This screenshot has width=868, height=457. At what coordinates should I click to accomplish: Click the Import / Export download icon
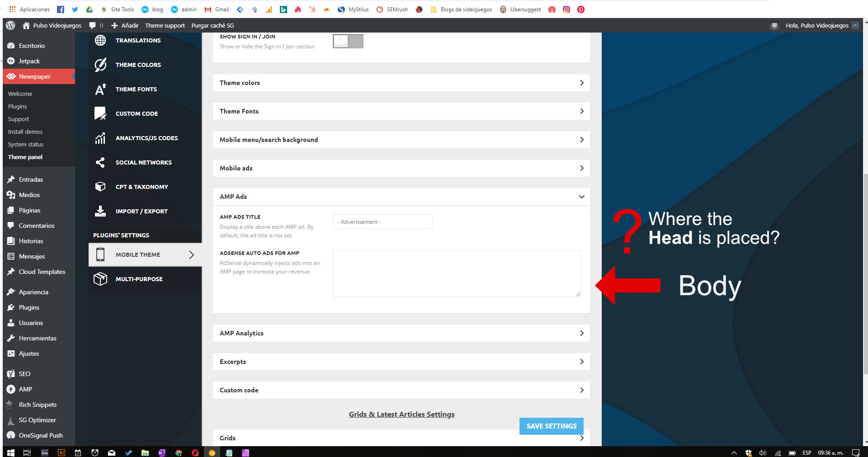point(100,211)
